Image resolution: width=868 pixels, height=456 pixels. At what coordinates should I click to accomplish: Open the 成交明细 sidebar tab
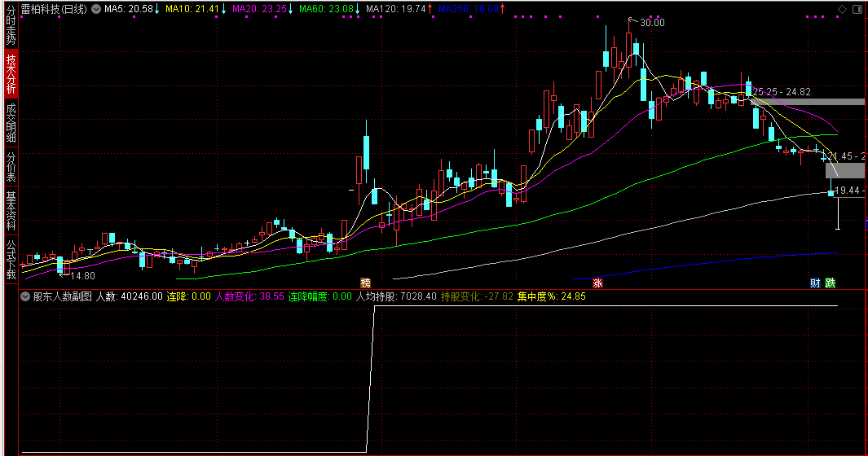[11, 123]
